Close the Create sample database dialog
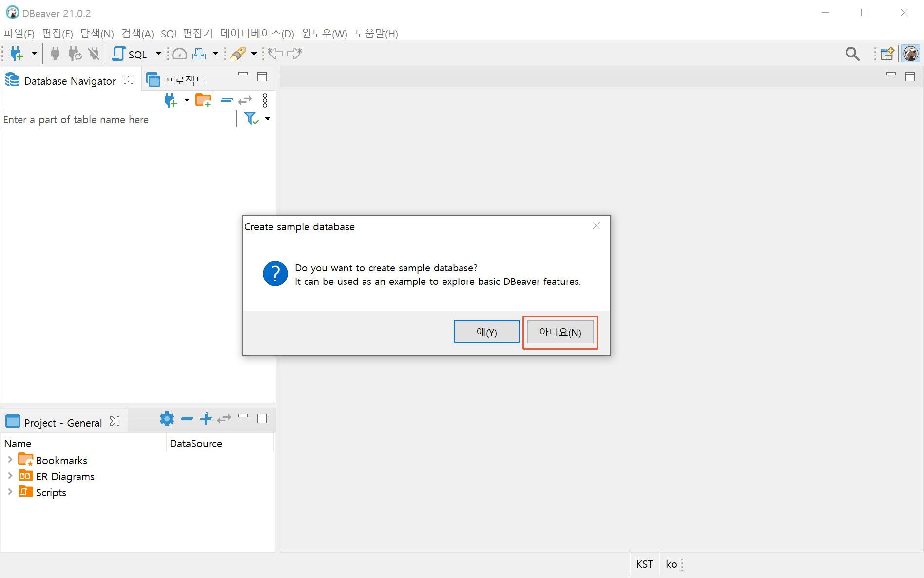This screenshot has height=578, width=924. [x=596, y=226]
